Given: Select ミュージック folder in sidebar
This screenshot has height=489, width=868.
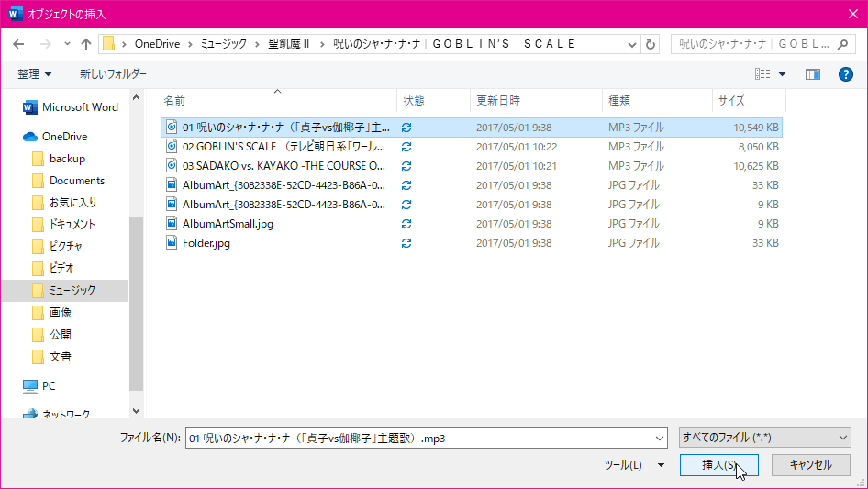Looking at the screenshot, I should pos(64,290).
